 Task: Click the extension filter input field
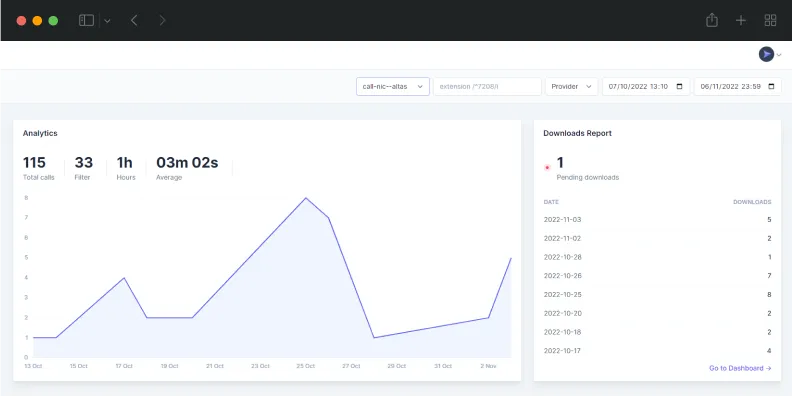pos(486,87)
